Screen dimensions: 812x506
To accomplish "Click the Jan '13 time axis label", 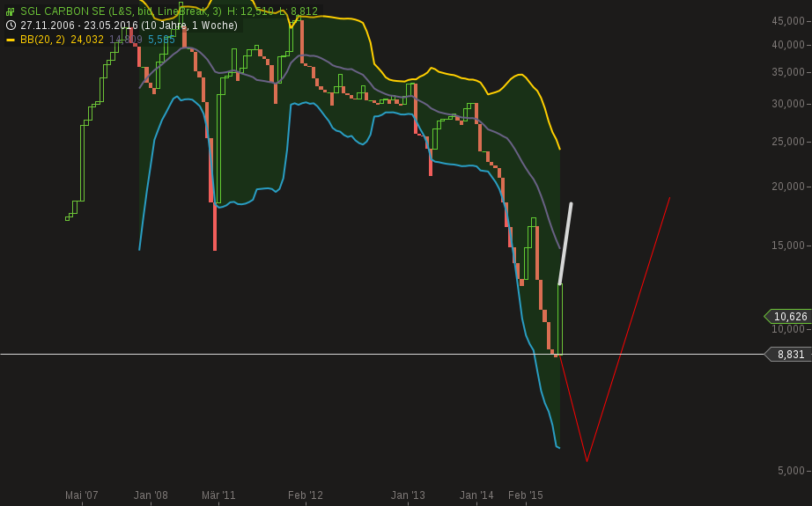I will coord(408,495).
